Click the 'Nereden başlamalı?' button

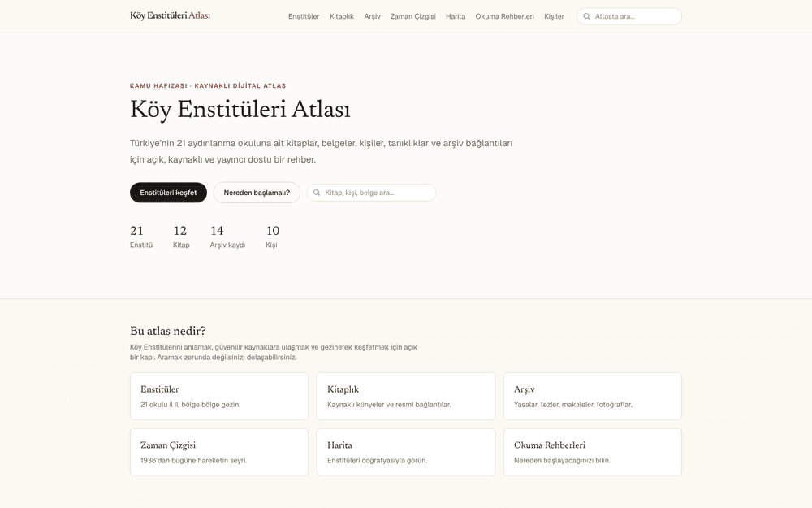point(257,193)
